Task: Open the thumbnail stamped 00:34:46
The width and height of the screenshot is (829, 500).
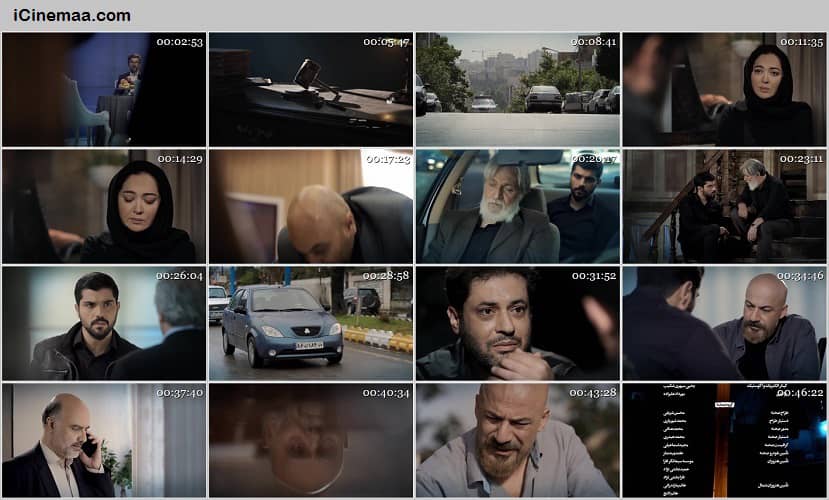Action: (x=724, y=323)
